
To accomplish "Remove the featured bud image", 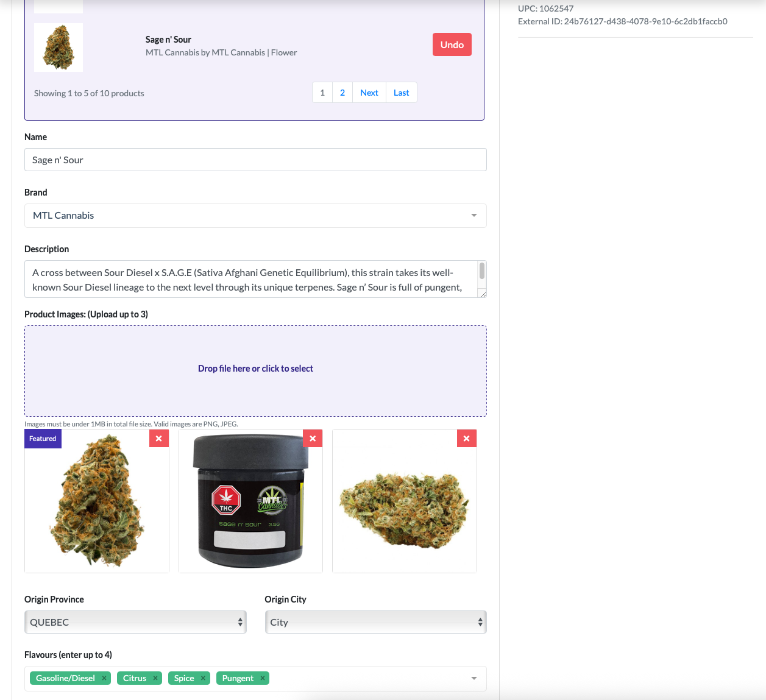I will click(x=158, y=439).
